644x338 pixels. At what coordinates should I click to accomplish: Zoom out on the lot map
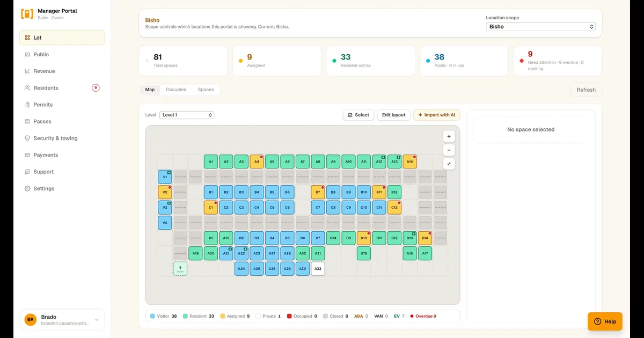(x=449, y=150)
